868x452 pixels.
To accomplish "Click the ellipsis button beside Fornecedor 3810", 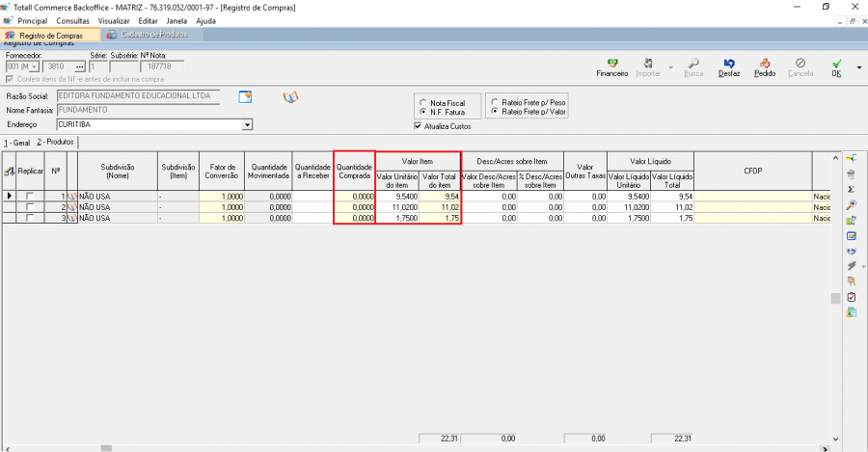I will click(x=80, y=66).
